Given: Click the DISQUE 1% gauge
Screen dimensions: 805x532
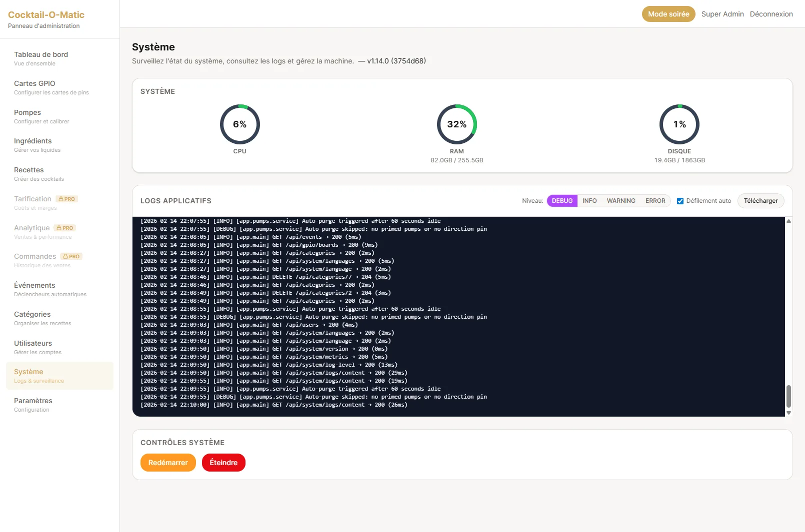Looking at the screenshot, I should (679, 124).
